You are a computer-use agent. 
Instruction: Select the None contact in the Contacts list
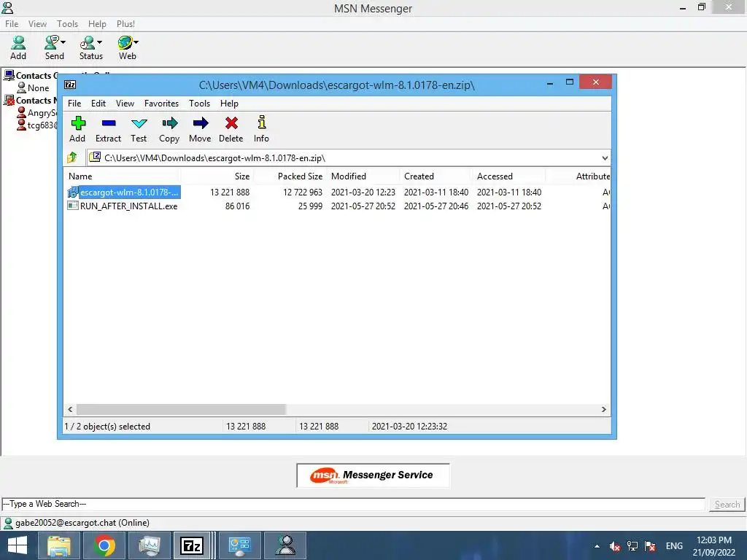34,88
